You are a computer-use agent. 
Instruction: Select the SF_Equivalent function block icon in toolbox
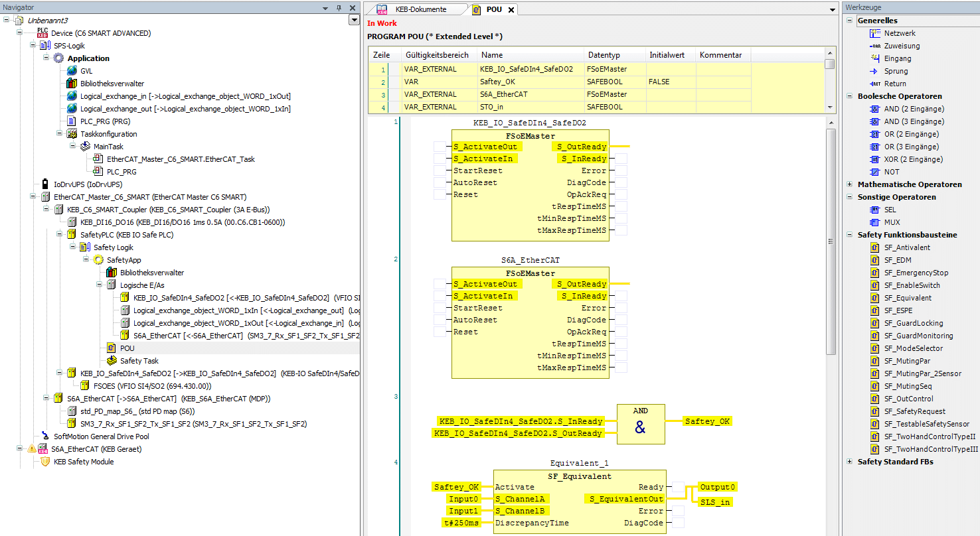point(875,298)
